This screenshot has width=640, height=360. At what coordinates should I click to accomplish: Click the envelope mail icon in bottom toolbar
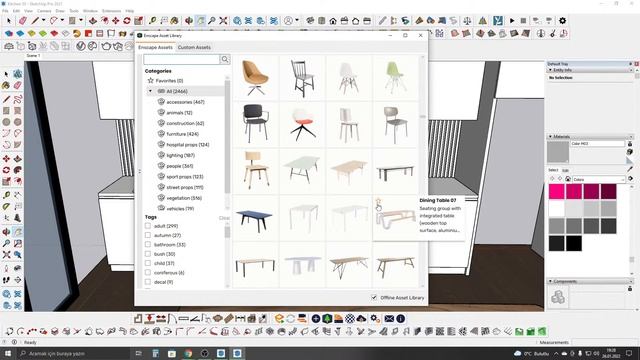pyautogui.click(x=389, y=318)
